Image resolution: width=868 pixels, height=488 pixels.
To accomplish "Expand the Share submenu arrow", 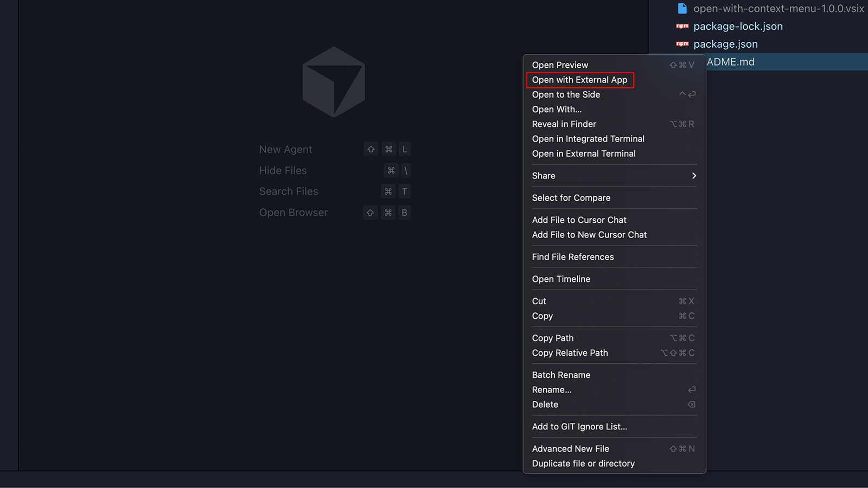I will click(x=694, y=176).
